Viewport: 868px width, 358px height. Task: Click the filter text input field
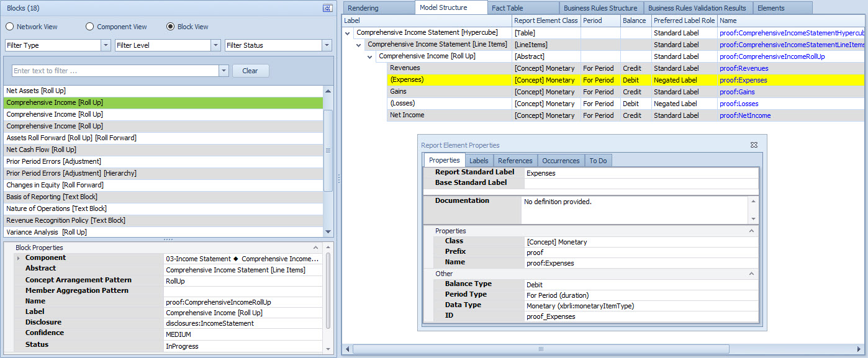[x=115, y=71]
